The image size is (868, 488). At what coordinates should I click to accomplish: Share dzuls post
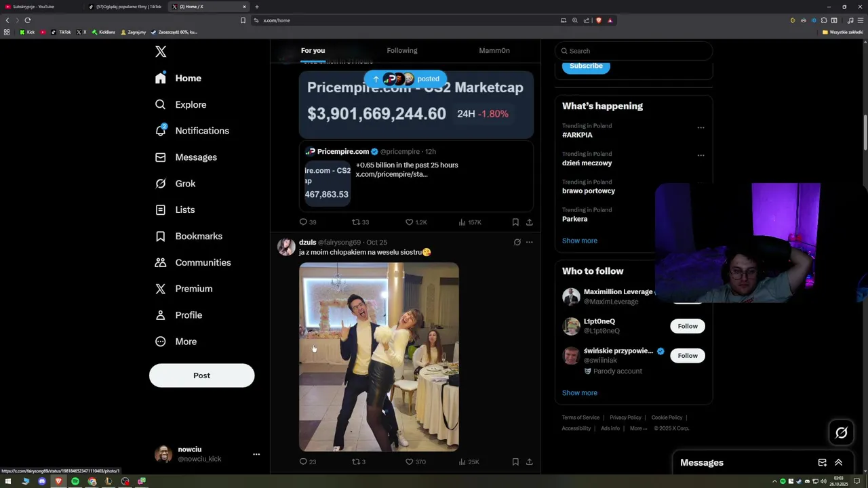pos(529,462)
